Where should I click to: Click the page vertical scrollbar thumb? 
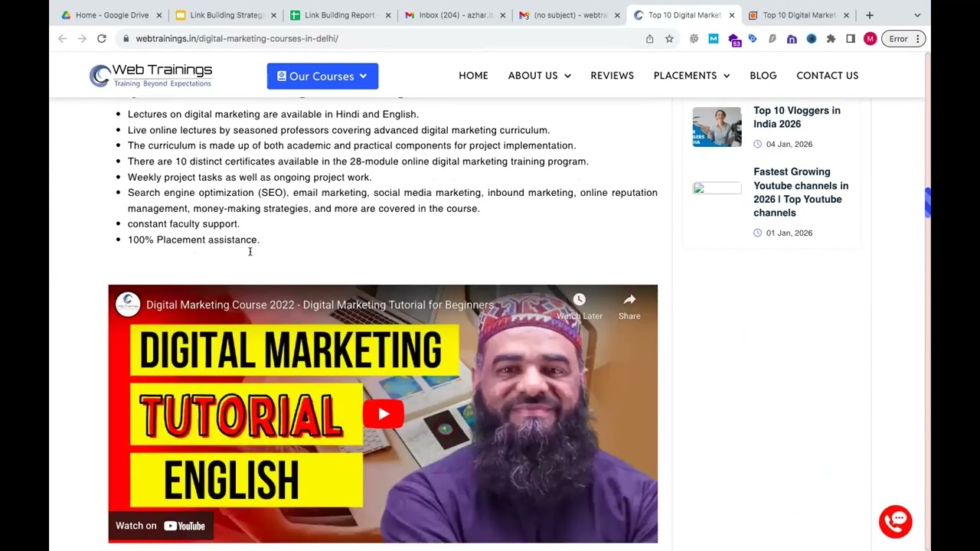pyautogui.click(x=927, y=203)
